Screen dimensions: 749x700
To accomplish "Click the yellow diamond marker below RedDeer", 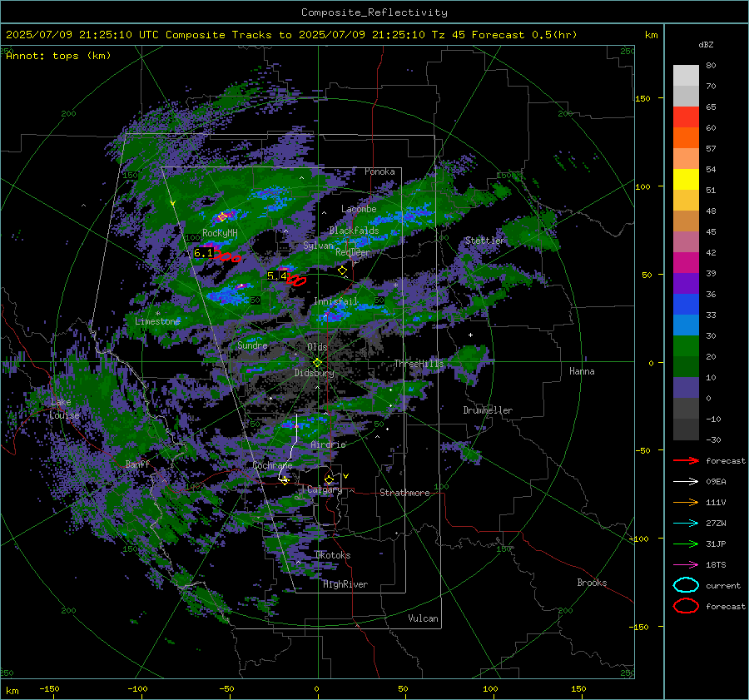I will pos(343,271).
